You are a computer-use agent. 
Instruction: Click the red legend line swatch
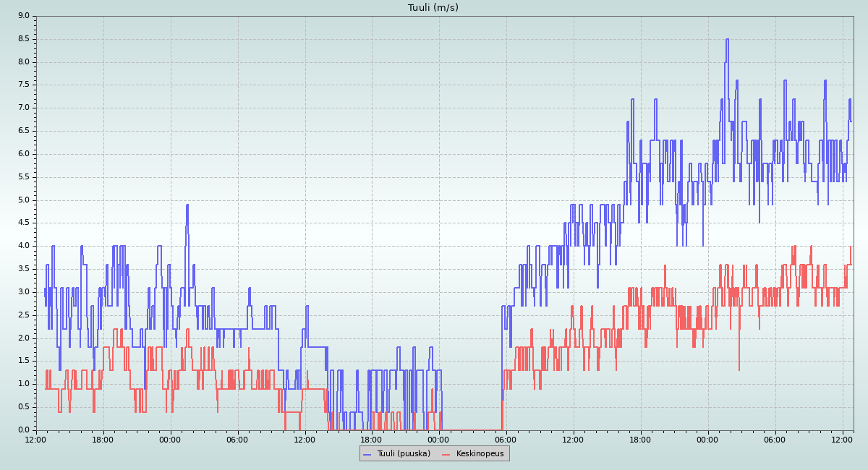pos(446,453)
